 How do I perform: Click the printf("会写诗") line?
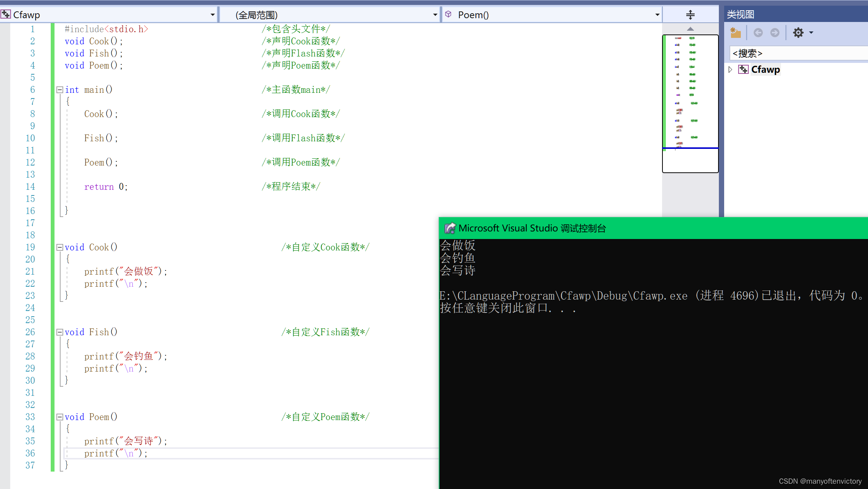pos(126,441)
